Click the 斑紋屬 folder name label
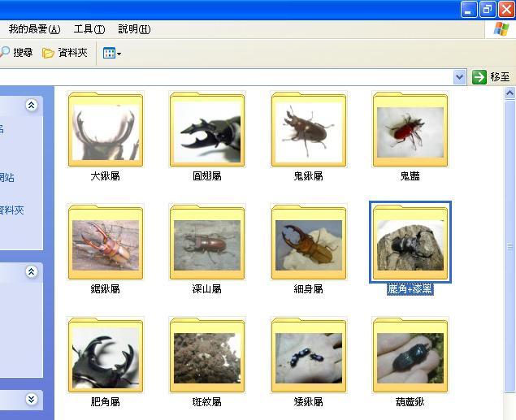The width and height of the screenshot is (516, 420). (x=207, y=402)
